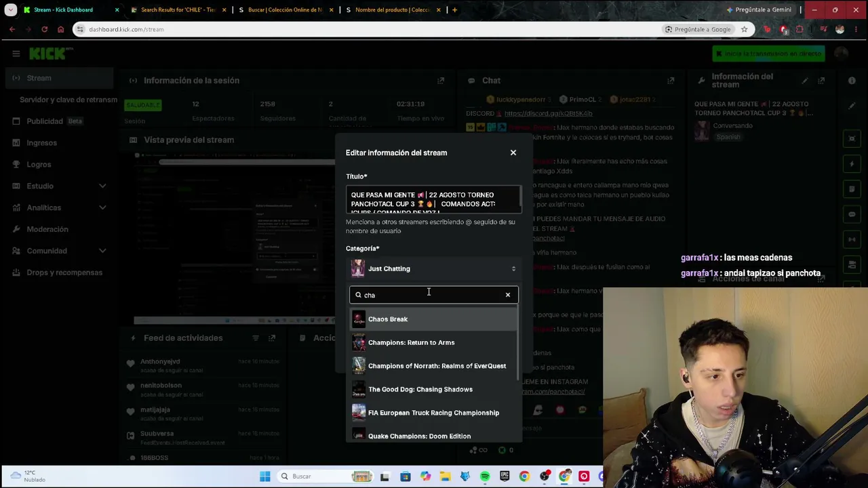The height and width of the screenshot is (488, 868).
Task: Select Champions: Return to Arms category
Action: click(434, 342)
